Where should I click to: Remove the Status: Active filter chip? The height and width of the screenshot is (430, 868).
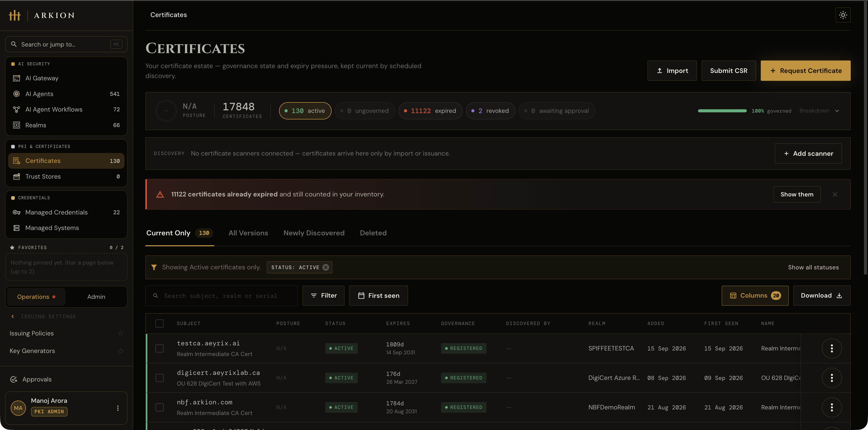[325, 267]
